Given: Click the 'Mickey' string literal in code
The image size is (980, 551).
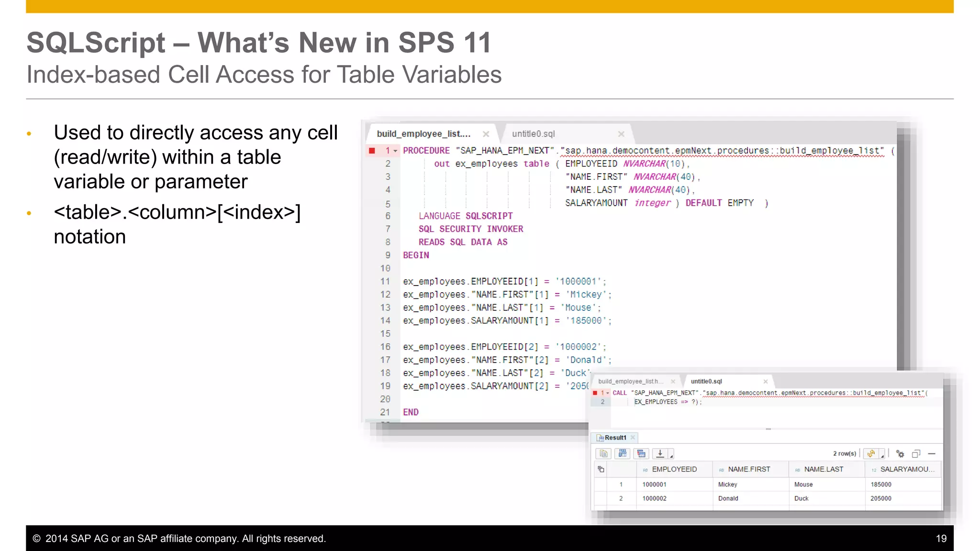Looking at the screenshot, I should 586,295.
